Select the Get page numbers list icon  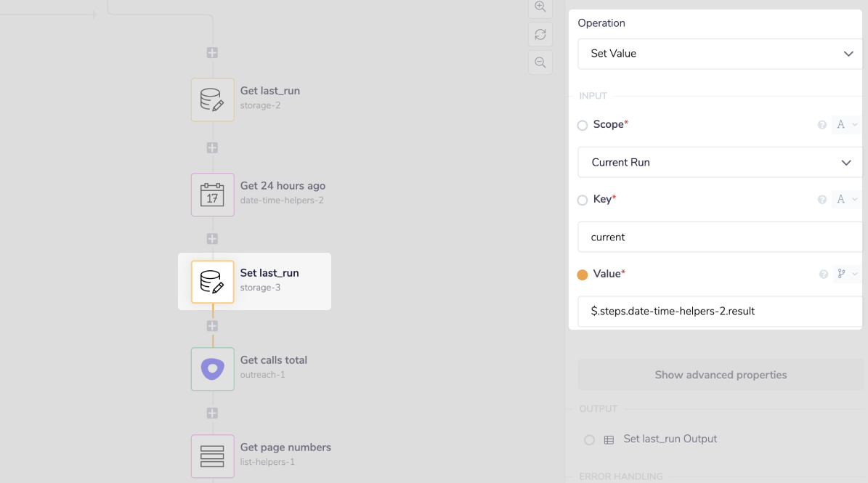(x=212, y=456)
